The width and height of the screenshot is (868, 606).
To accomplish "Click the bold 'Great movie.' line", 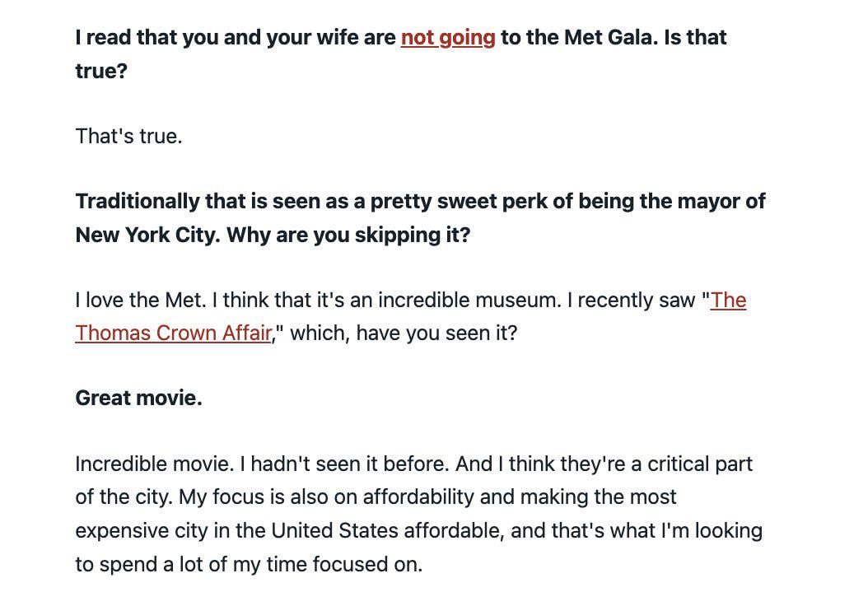I will 138,399.
